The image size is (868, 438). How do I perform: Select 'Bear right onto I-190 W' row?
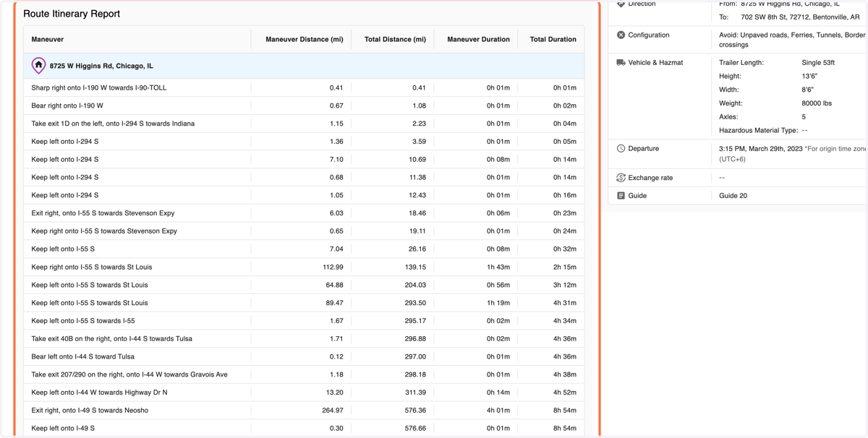(x=304, y=106)
